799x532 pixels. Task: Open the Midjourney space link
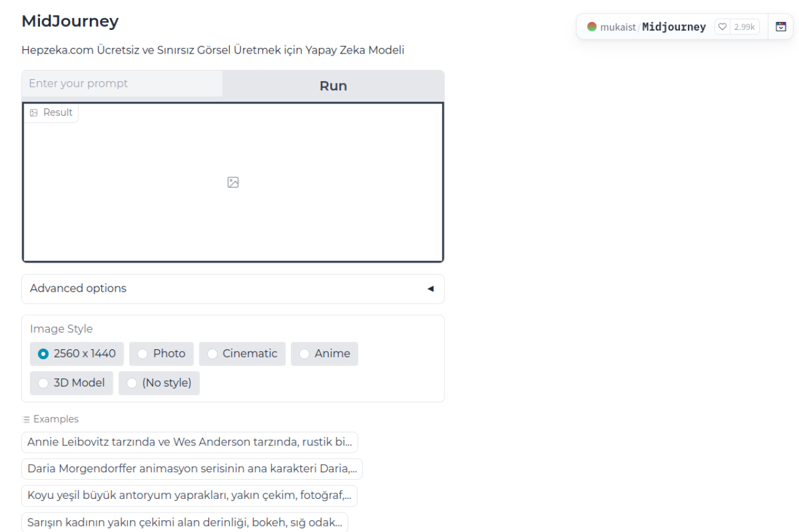[674, 27]
